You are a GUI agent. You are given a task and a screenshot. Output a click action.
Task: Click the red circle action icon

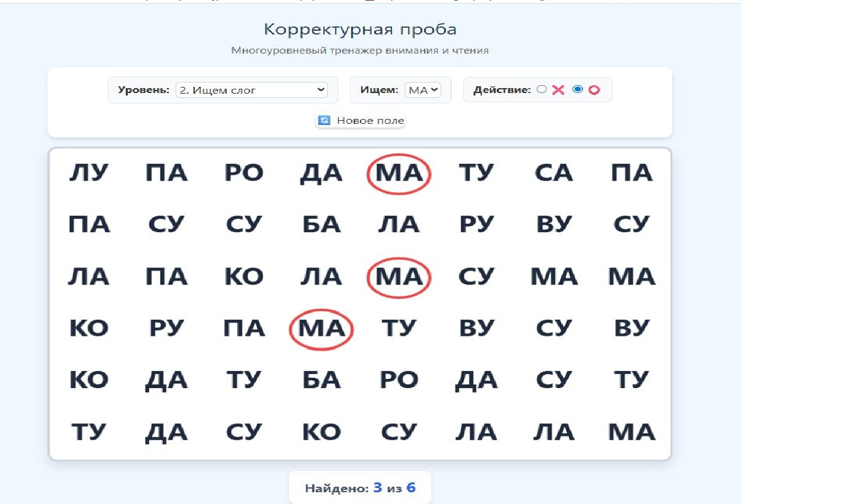(594, 90)
